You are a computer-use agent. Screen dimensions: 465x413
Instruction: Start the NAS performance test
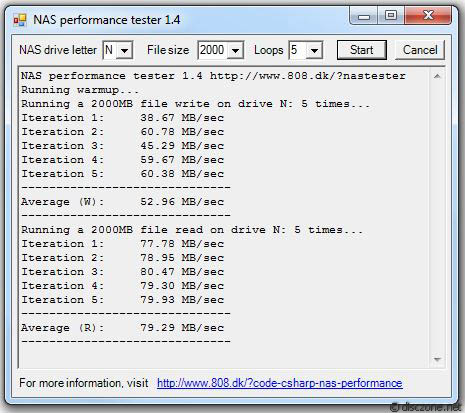pyautogui.click(x=362, y=50)
